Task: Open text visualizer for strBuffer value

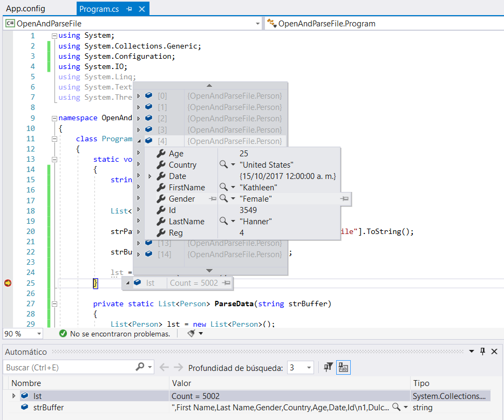Action: [396, 408]
